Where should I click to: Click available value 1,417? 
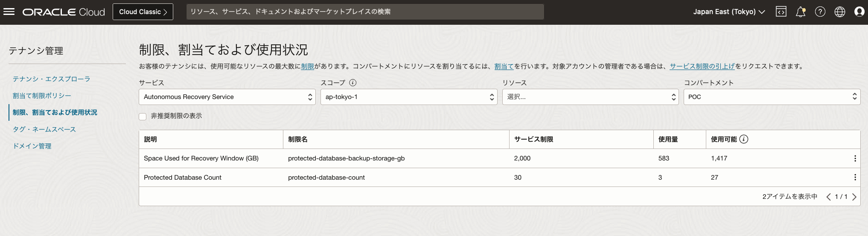pyautogui.click(x=719, y=158)
